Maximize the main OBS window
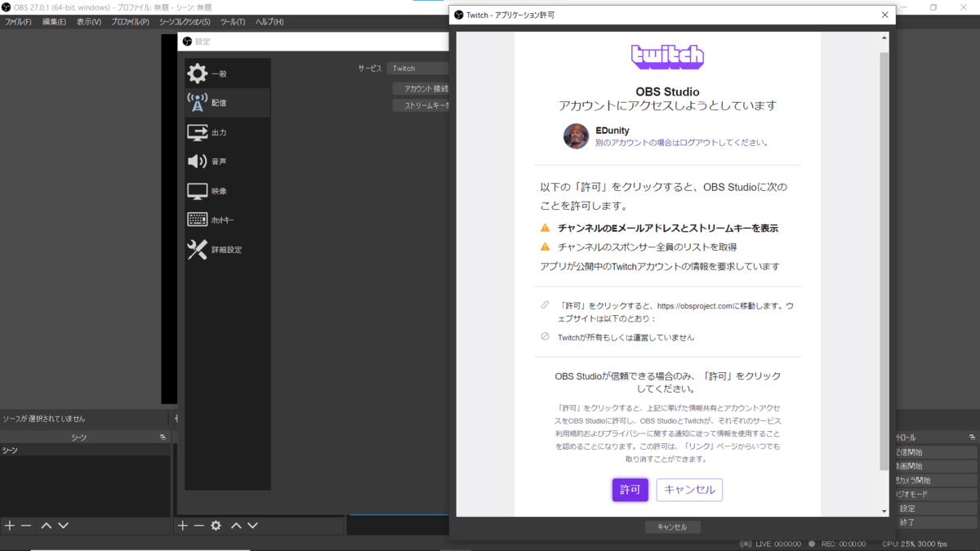980x551 pixels. [933, 7]
